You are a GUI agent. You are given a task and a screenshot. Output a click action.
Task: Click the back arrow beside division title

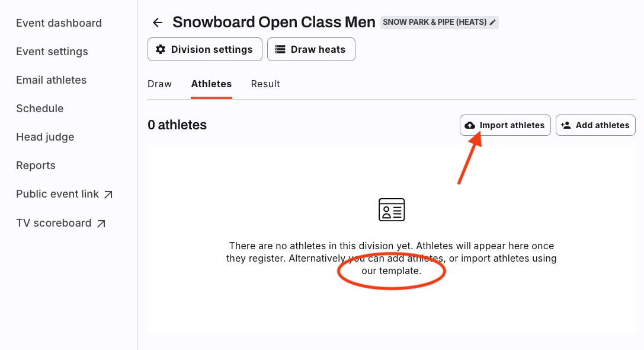click(158, 23)
